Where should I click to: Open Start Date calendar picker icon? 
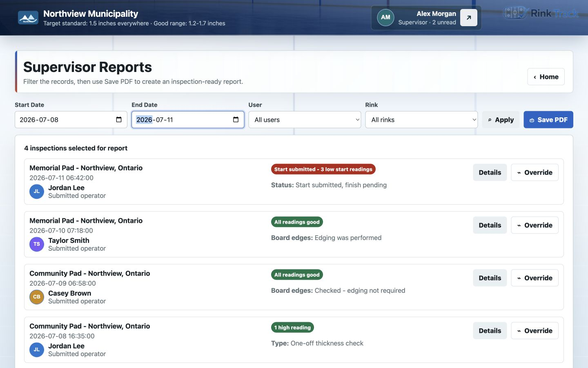pyautogui.click(x=119, y=120)
